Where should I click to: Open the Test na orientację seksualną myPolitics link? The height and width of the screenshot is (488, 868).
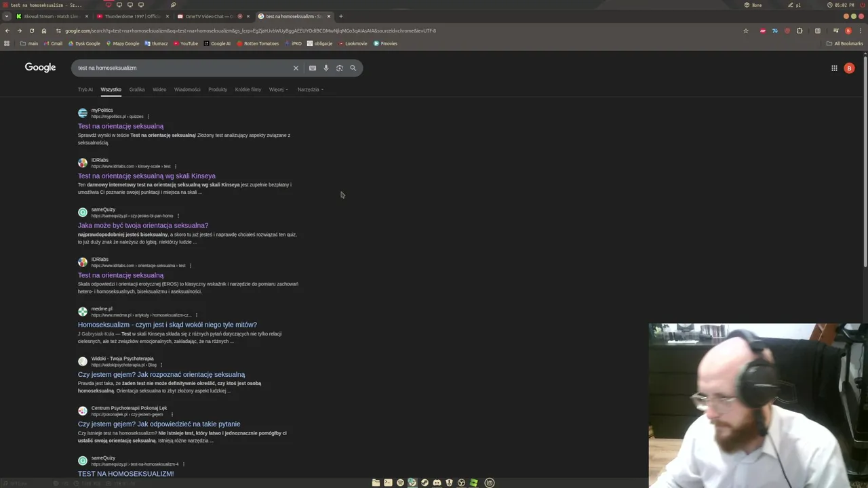(121, 126)
